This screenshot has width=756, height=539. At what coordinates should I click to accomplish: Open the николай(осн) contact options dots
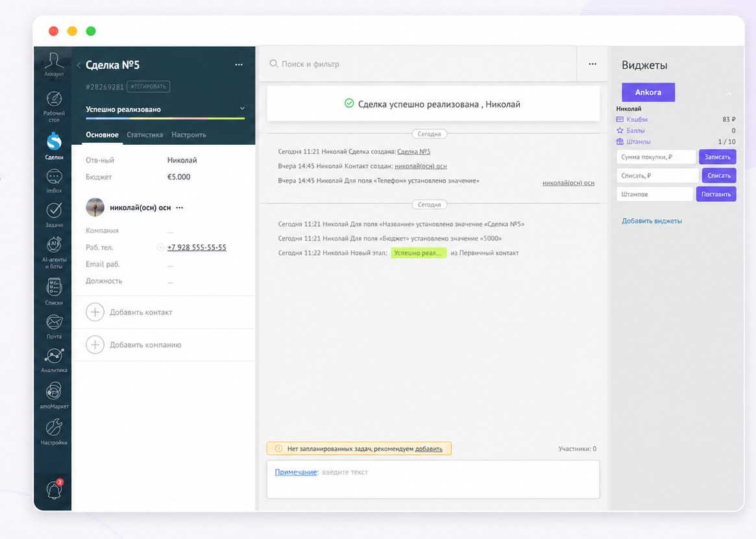tap(179, 208)
